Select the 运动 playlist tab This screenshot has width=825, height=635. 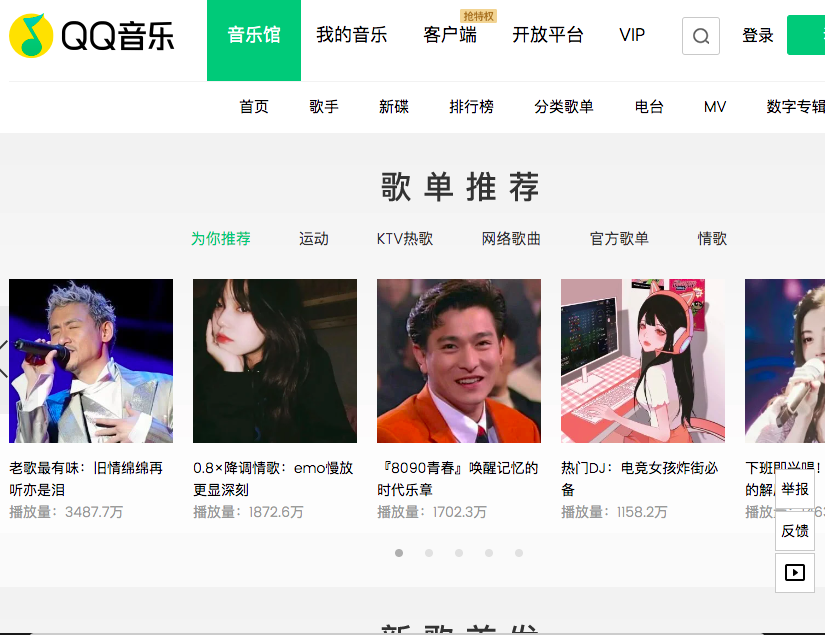[314, 239]
